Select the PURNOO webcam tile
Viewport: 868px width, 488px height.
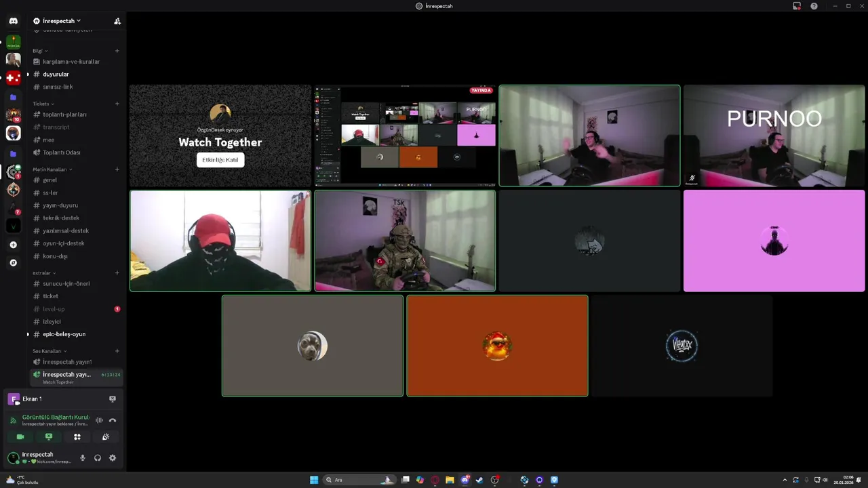(774, 136)
